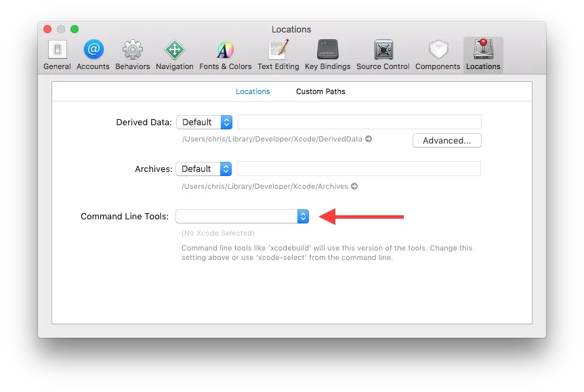Open the Text Editing pane
Viewport: 584px width, 392px height.
click(x=278, y=55)
